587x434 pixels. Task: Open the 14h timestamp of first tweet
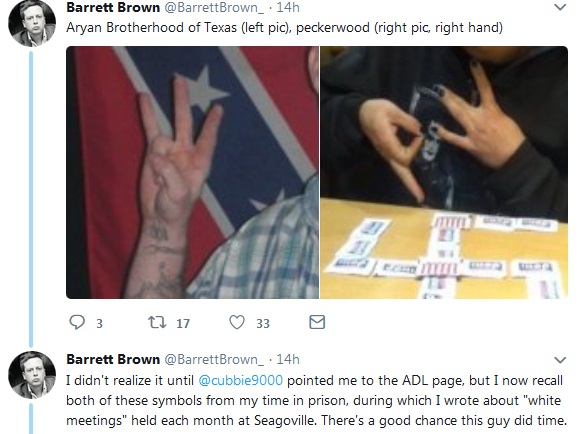(288, 7)
